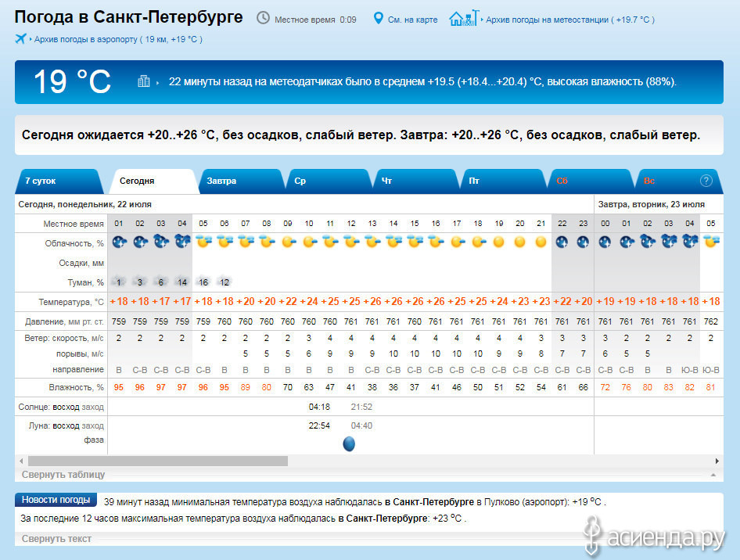Click the scrollbar left arrow
Image resolution: width=740 pixels, height=560 pixels.
[x=21, y=461]
